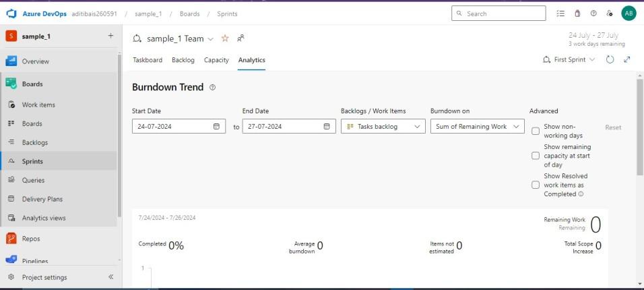Enable Show non-working days checkbox
The image size is (644, 290).
click(536, 132)
